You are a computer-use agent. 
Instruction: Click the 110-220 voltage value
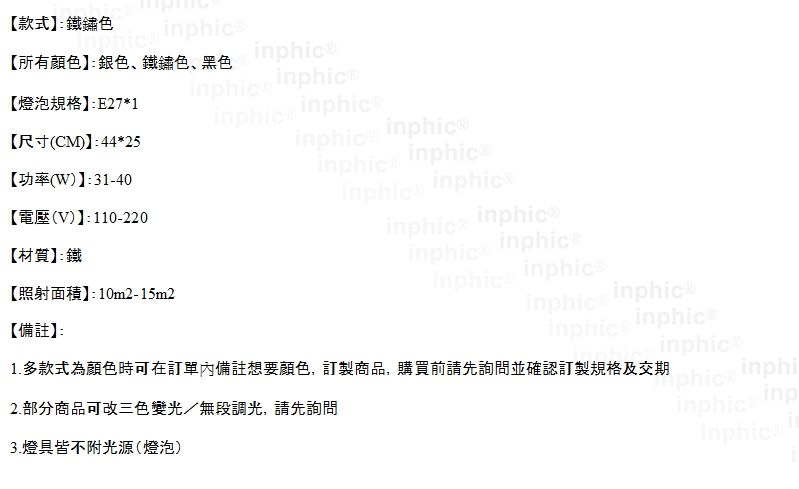click(x=121, y=218)
